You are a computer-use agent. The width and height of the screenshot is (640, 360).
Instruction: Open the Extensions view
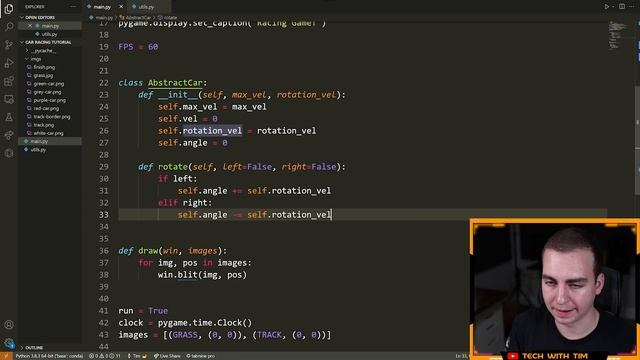tap(9, 81)
